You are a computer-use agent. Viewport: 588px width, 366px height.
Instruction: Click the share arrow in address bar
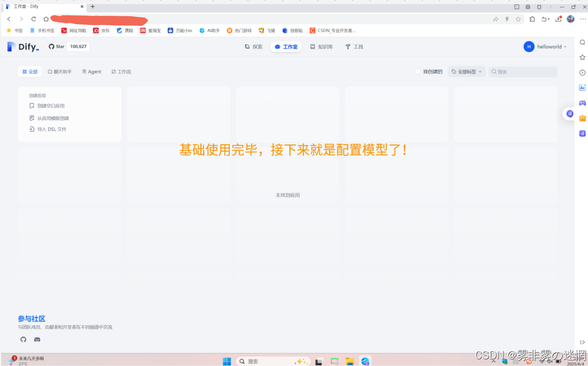coord(495,19)
